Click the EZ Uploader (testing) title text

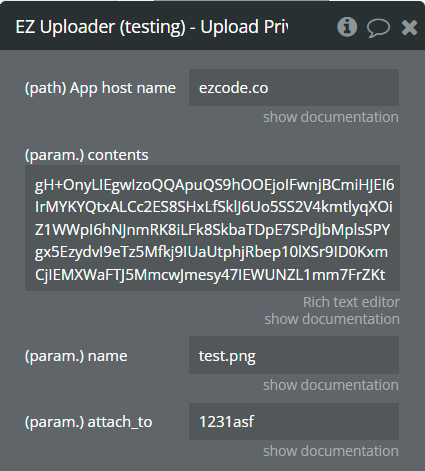(x=152, y=27)
